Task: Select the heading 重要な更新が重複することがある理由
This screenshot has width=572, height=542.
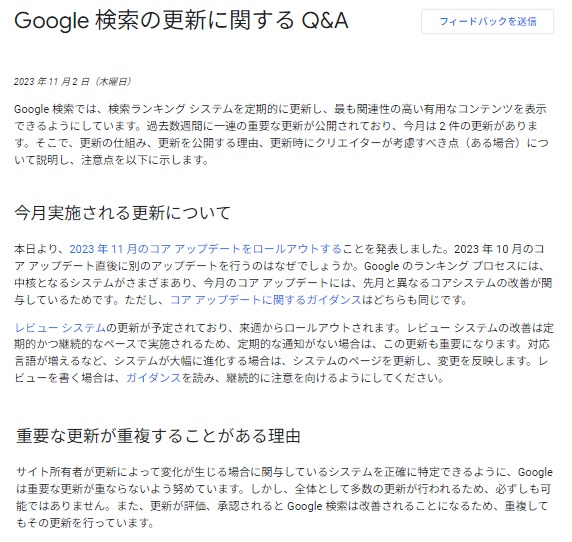Action: point(158,435)
